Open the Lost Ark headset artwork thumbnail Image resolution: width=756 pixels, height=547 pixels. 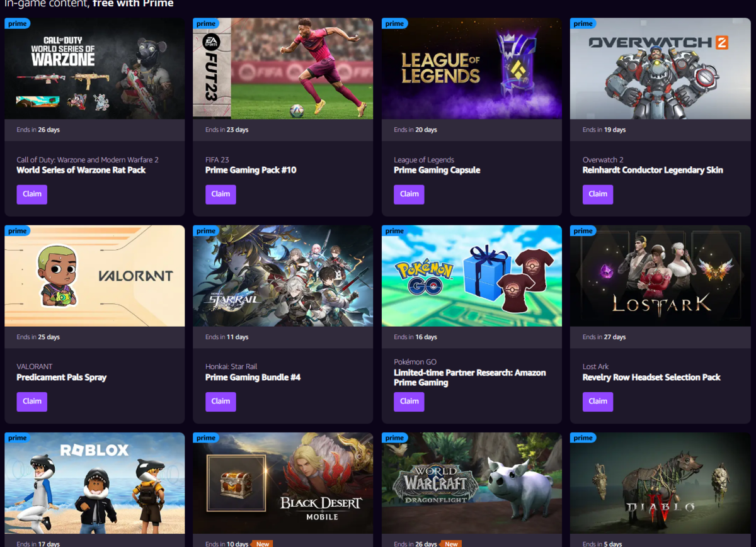tap(660, 276)
